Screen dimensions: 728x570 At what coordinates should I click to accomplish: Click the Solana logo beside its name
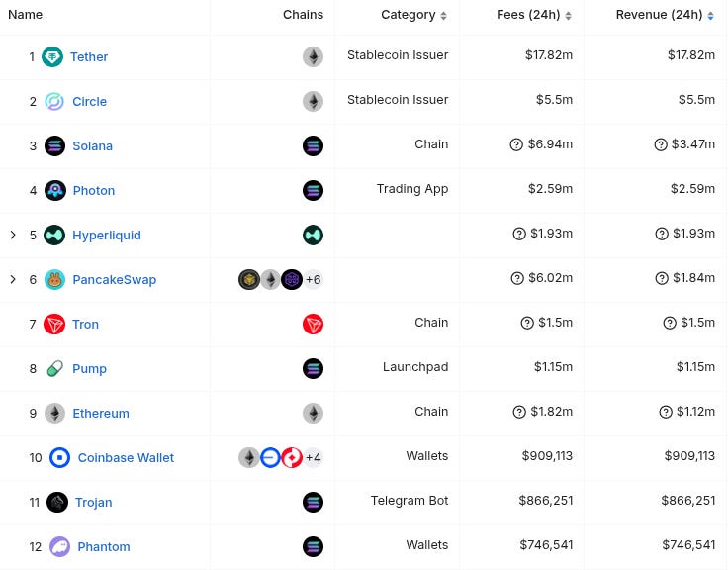54,145
